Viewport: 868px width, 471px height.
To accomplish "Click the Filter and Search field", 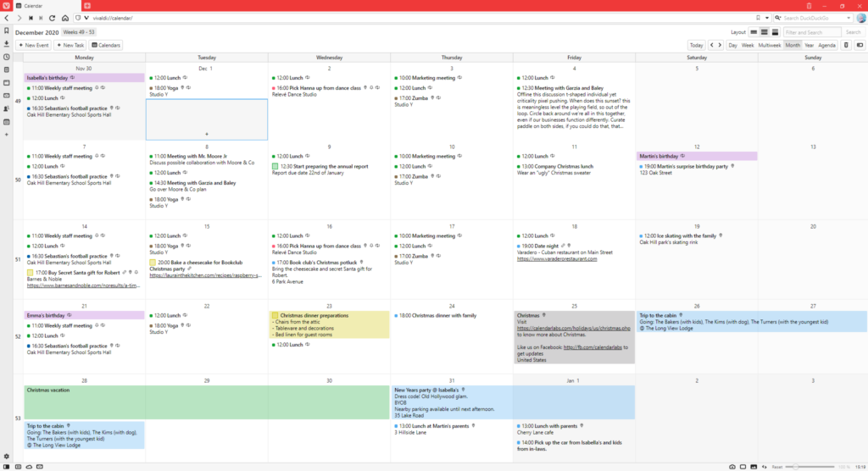I will (x=812, y=32).
